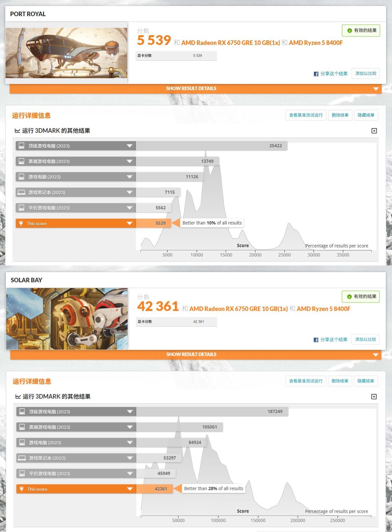Click the desktop icon in the 45949 row
The height and width of the screenshot is (532, 392).
[x=22, y=473]
